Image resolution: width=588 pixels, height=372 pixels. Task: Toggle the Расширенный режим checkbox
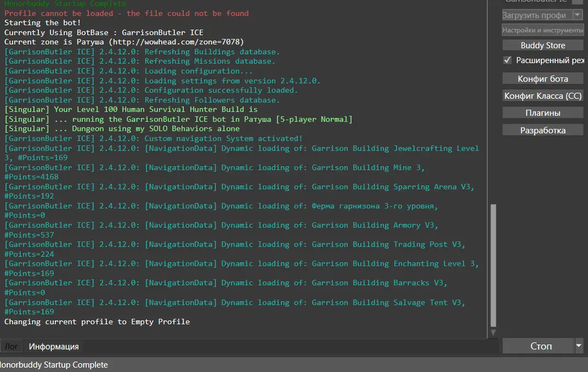pyautogui.click(x=507, y=60)
